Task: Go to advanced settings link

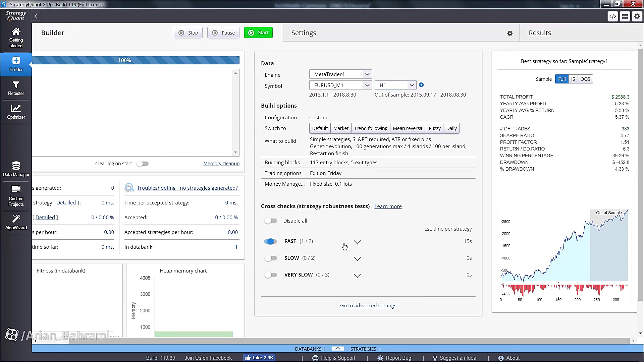Action: coord(368,305)
